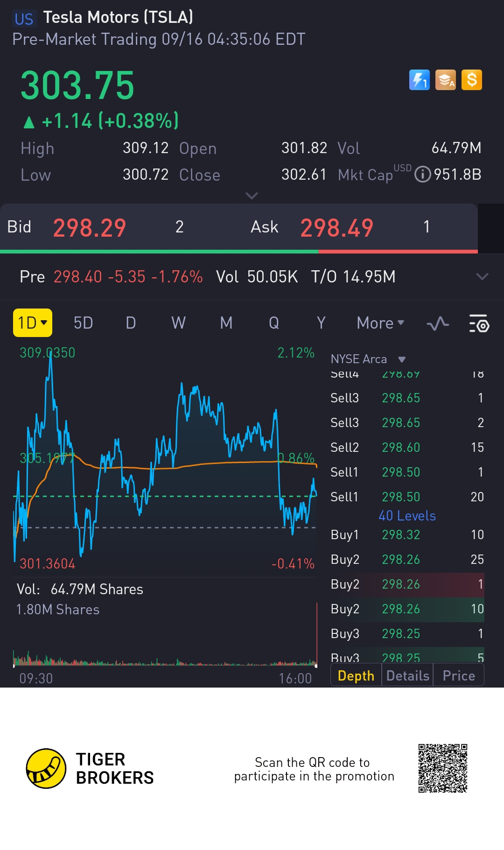This screenshot has height=850, width=504.
Task: Tap the Buy3 row with quantity 1
Action: coord(407,633)
